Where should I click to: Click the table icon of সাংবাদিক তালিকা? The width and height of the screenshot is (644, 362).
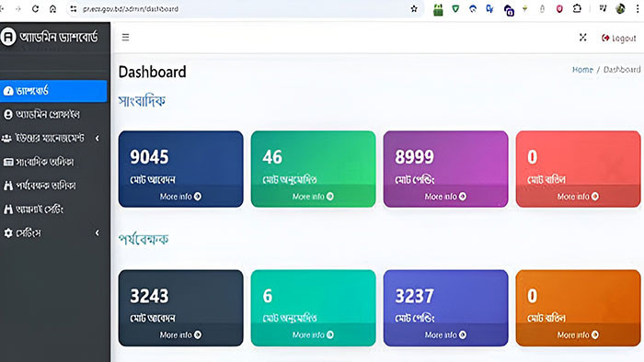[x=8, y=162]
